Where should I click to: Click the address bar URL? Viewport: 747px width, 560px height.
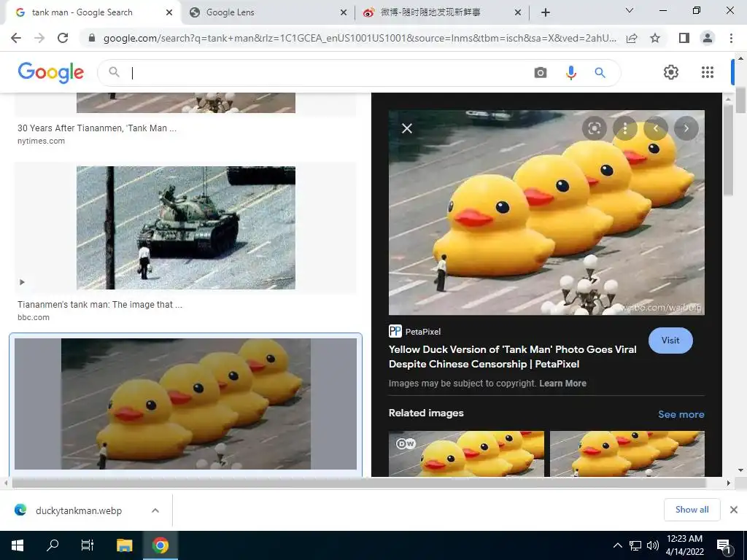tap(360, 38)
